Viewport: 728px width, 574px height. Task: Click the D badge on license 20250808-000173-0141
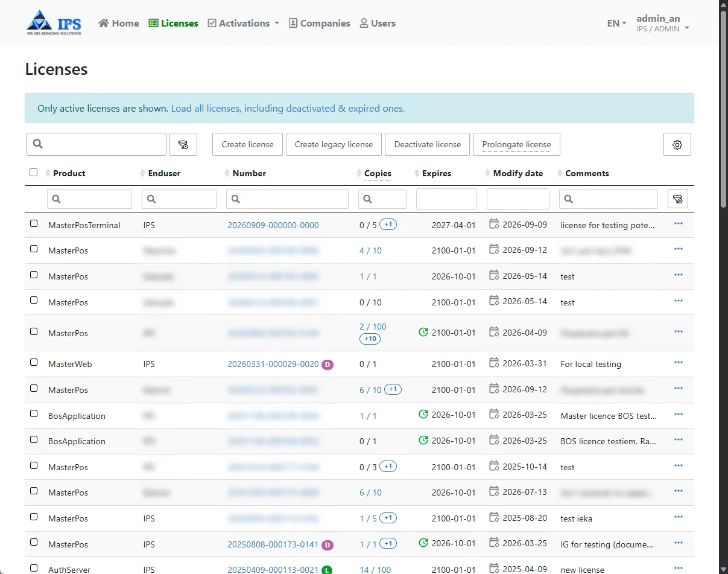pyautogui.click(x=328, y=545)
